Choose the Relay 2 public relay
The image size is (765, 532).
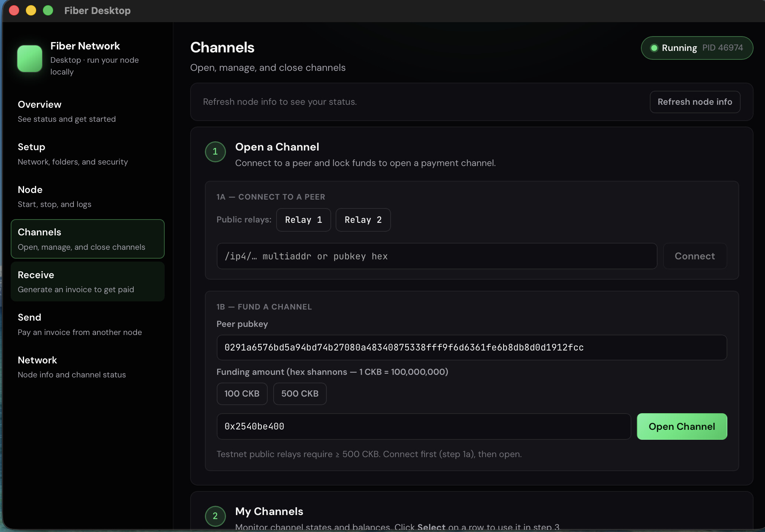(363, 220)
